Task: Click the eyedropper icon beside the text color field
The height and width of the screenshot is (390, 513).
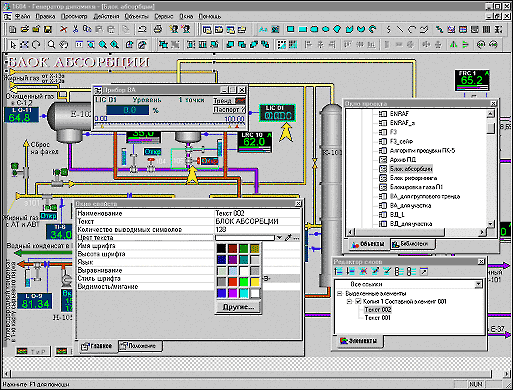Action: point(288,238)
